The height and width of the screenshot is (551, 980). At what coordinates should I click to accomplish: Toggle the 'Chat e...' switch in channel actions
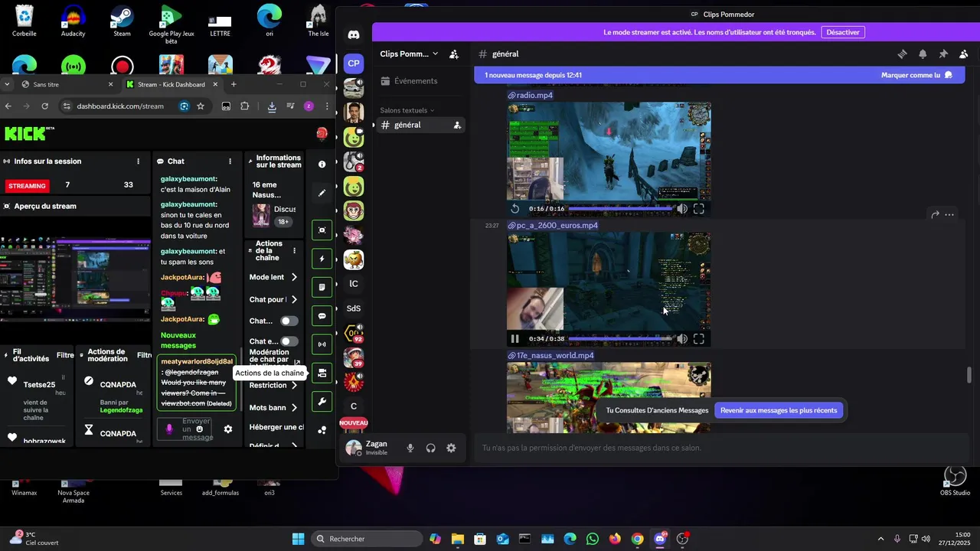click(289, 341)
